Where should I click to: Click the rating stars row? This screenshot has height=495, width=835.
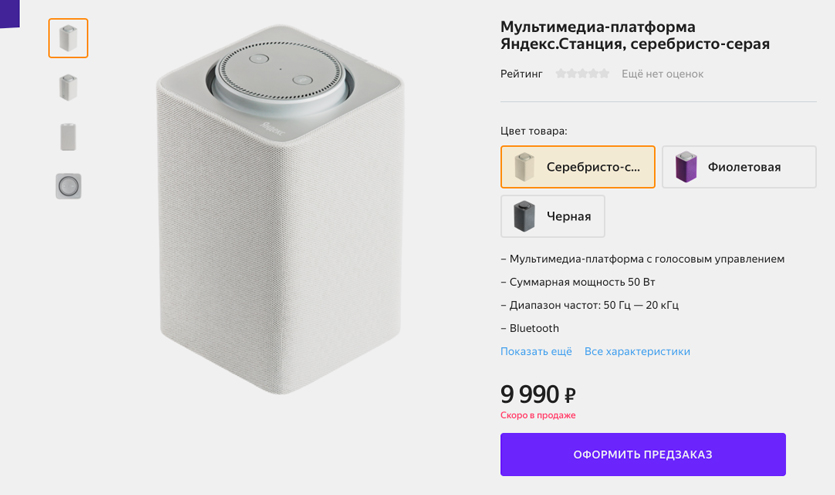[x=582, y=74]
